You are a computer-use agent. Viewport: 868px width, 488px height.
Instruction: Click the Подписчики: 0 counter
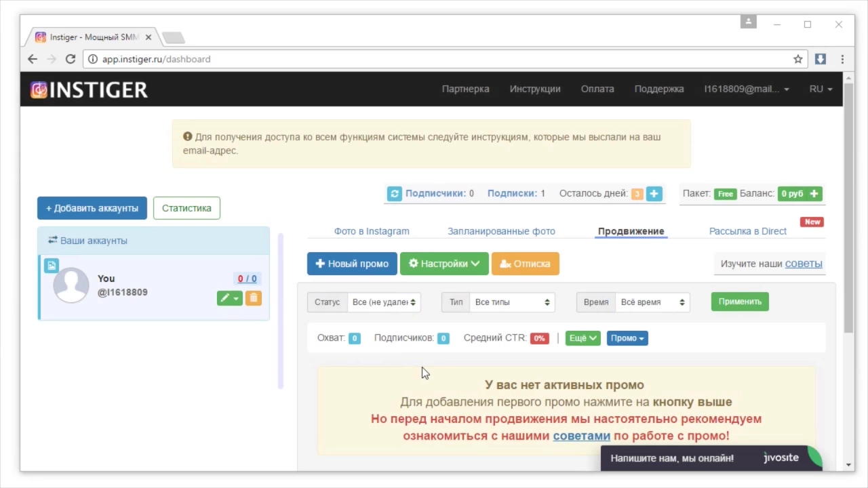(x=439, y=194)
